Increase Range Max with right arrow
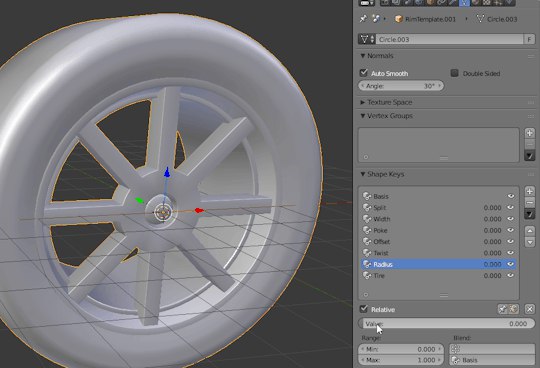 click(x=439, y=360)
